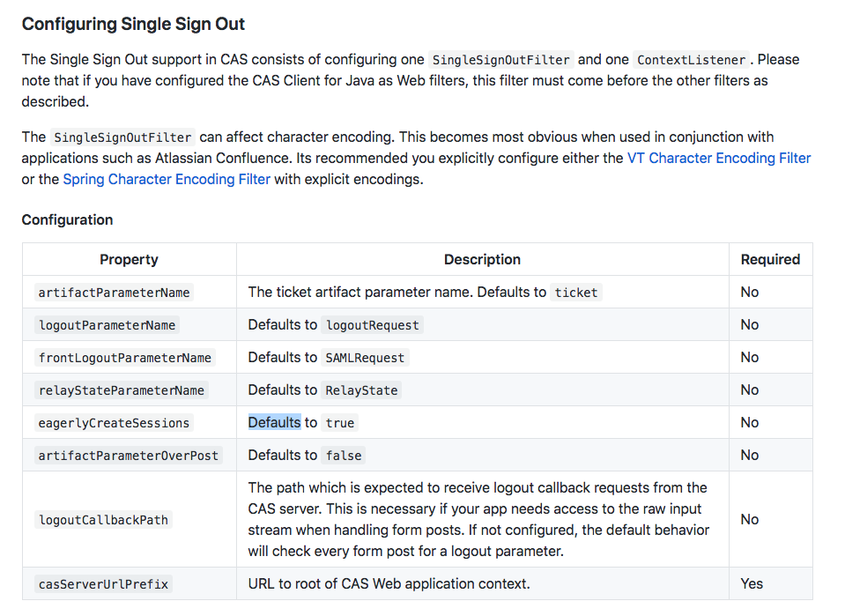Screen dimensions: 845x616
Task: Click the ContextListener inline code
Action: pyautogui.click(x=692, y=61)
